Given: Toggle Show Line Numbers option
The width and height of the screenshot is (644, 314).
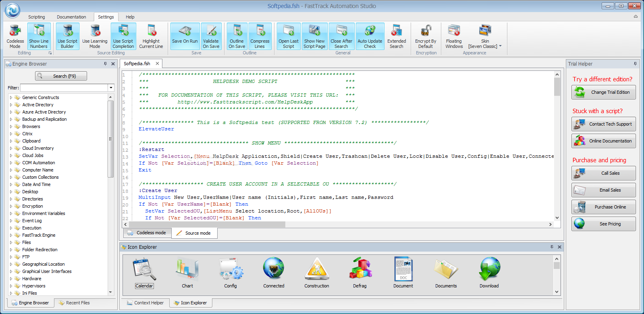Looking at the screenshot, I should point(39,36).
